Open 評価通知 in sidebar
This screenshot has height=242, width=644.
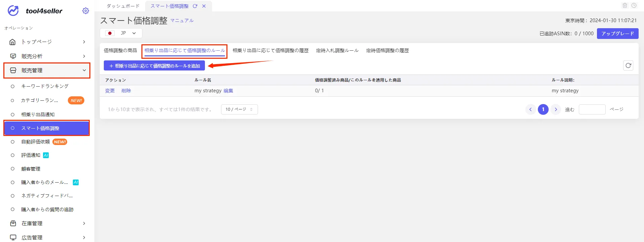31,155
